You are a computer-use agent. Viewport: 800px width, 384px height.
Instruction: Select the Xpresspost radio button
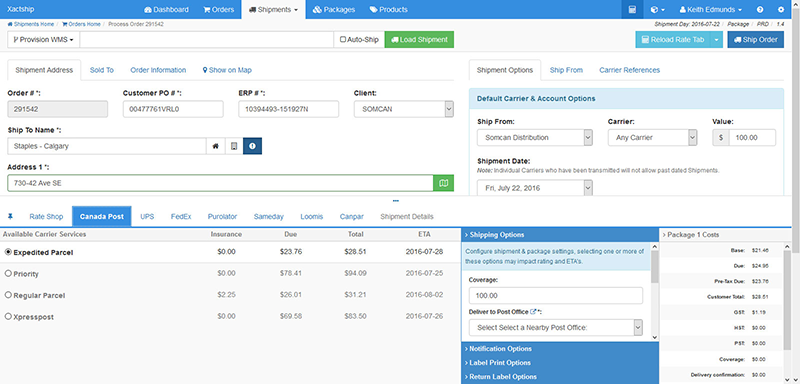8,316
